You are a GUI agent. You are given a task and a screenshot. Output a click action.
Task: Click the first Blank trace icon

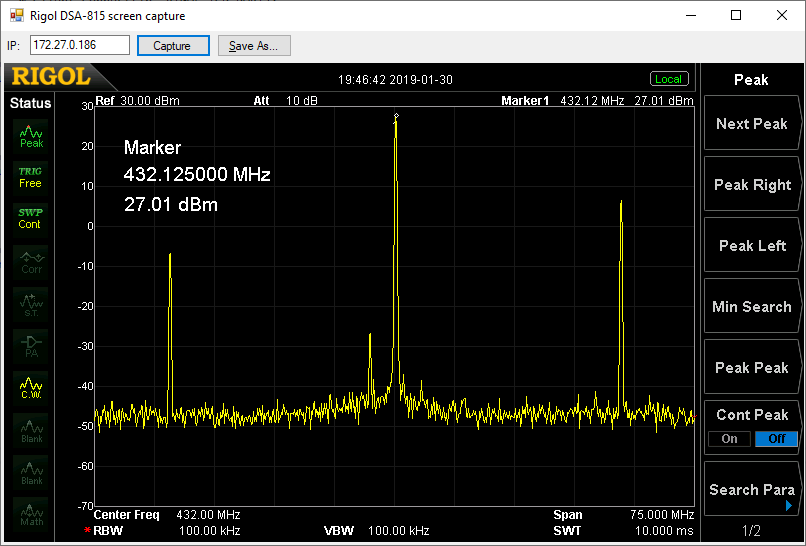click(31, 431)
